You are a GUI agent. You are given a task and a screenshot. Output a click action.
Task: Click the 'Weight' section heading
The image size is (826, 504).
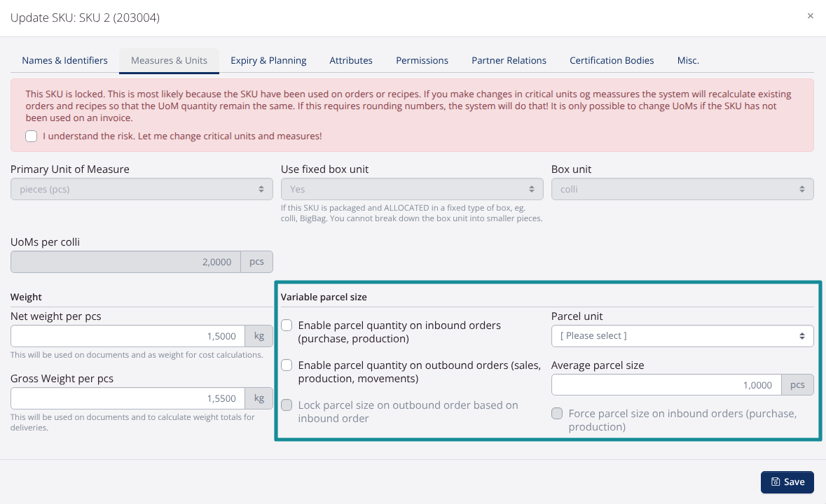(x=26, y=297)
